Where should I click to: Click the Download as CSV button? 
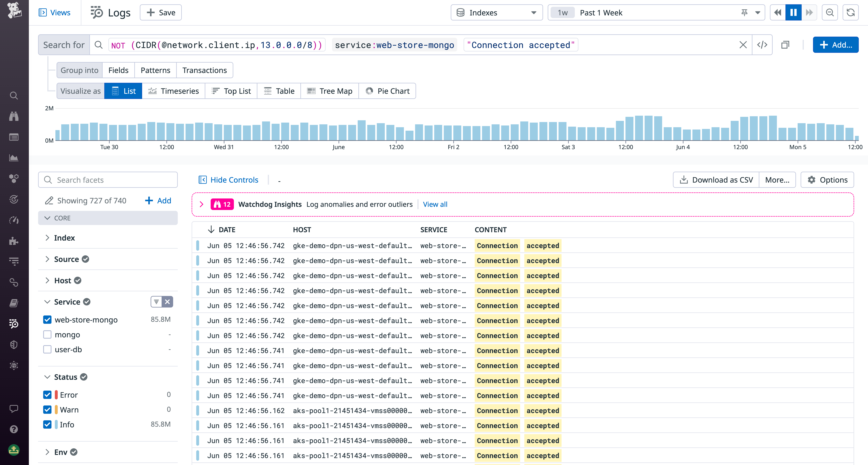pyautogui.click(x=715, y=180)
